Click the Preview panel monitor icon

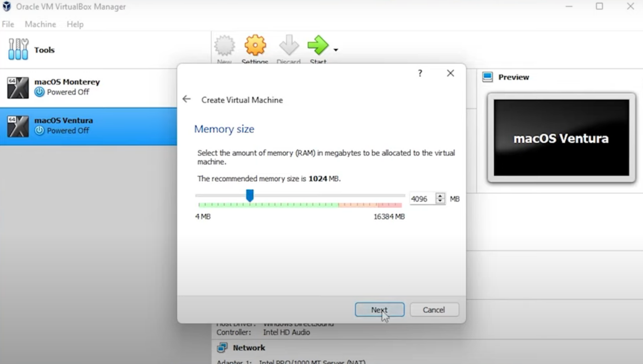click(x=487, y=77)
